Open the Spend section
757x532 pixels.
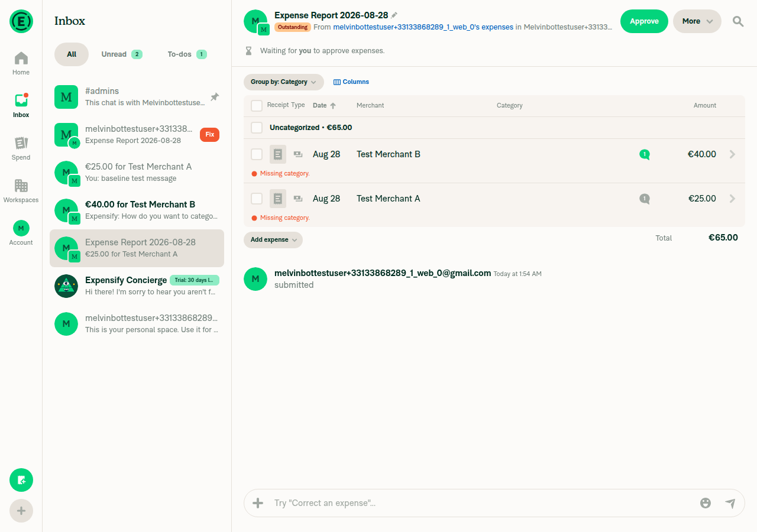[21, 148]
